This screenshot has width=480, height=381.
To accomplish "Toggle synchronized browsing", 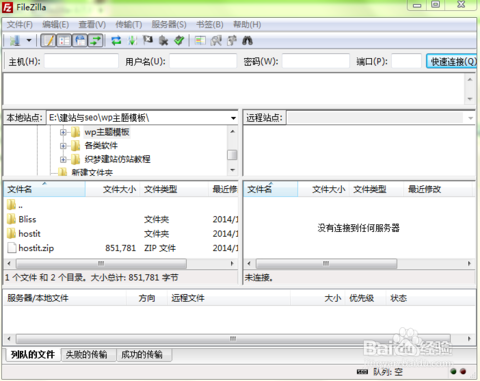I will [x=231, y=41].
